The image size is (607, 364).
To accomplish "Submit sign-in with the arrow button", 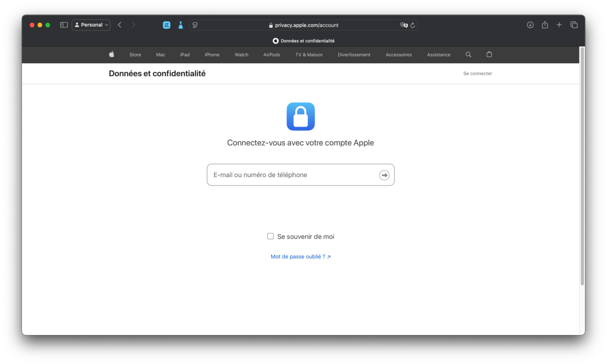I will pyautogui.click(x=384, y=175).
